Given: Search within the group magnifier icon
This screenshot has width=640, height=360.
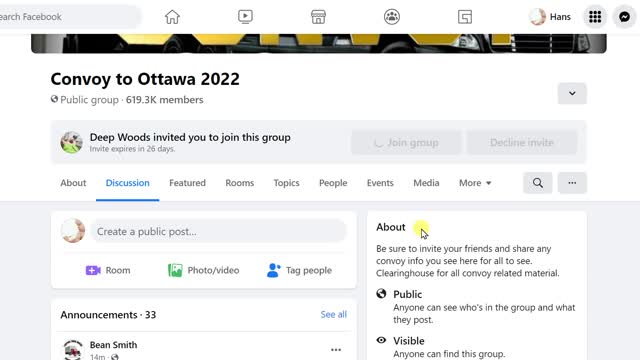Looking at the screenshot, I should tap(538, 183).
